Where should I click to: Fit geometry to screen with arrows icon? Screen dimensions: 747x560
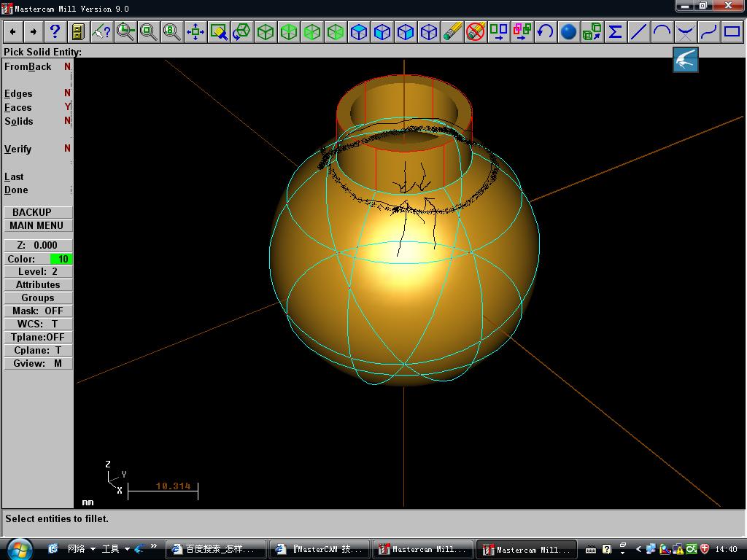click(196, 32)
